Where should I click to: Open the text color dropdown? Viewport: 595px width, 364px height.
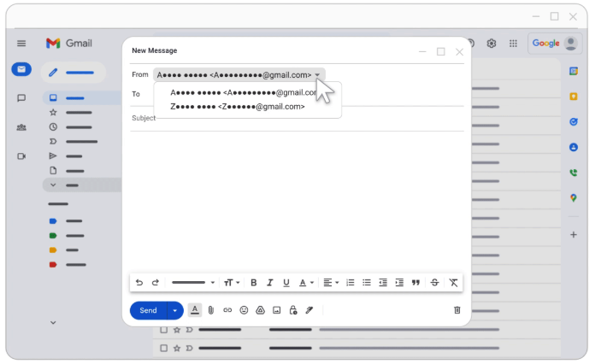point(306,283)
